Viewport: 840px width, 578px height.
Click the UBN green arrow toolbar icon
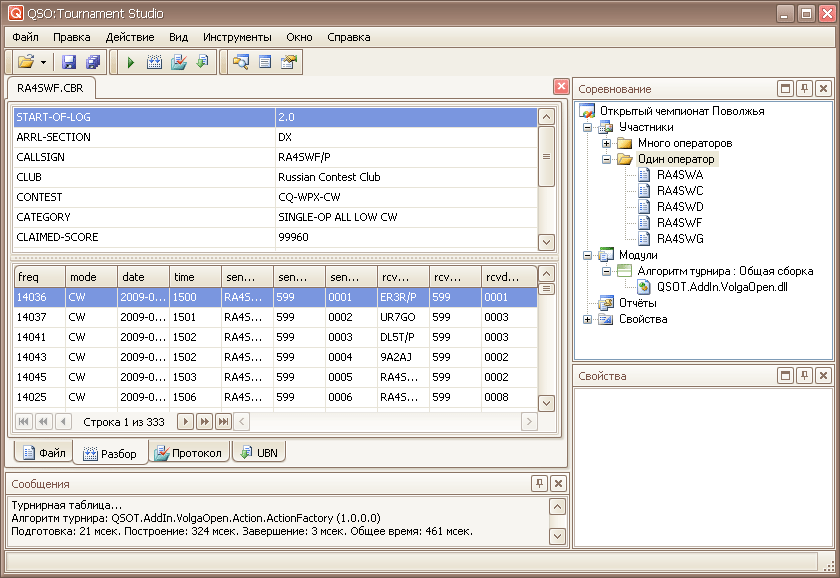click(x=202, y=62)
